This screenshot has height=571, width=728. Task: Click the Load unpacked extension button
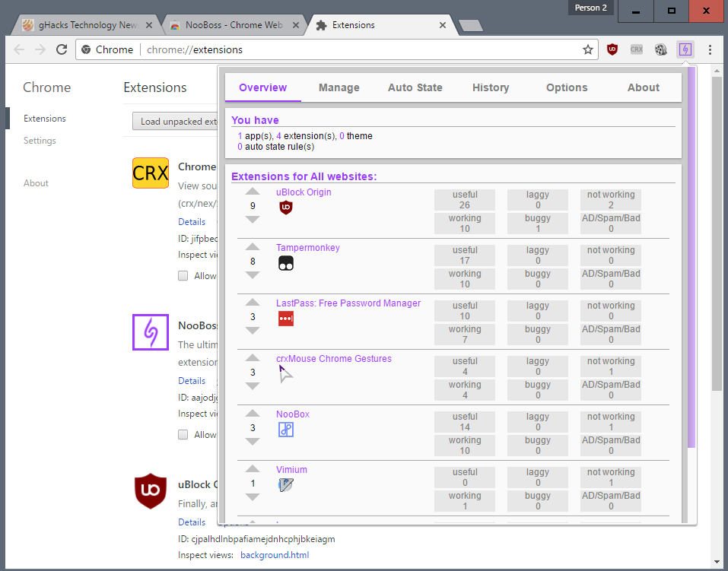pos(176,121)
